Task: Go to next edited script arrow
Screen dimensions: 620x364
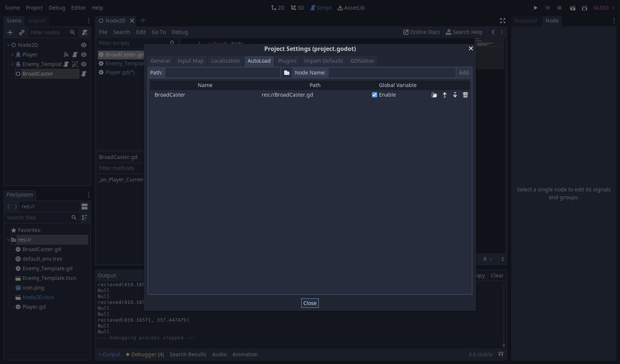Action: (x=502, y=32)
